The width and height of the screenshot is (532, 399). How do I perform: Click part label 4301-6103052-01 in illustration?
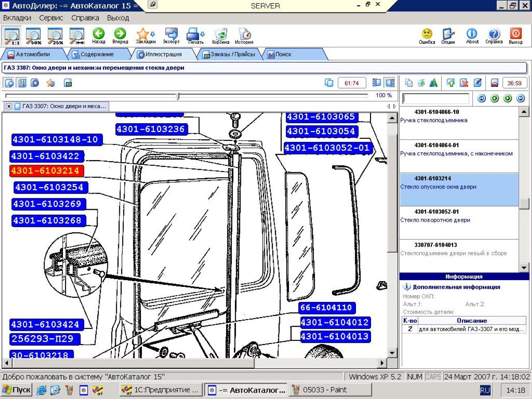[x=327, y=148]
